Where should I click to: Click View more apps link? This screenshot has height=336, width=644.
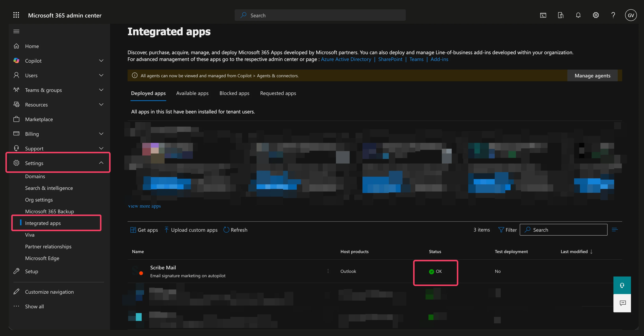coord(144,206)
